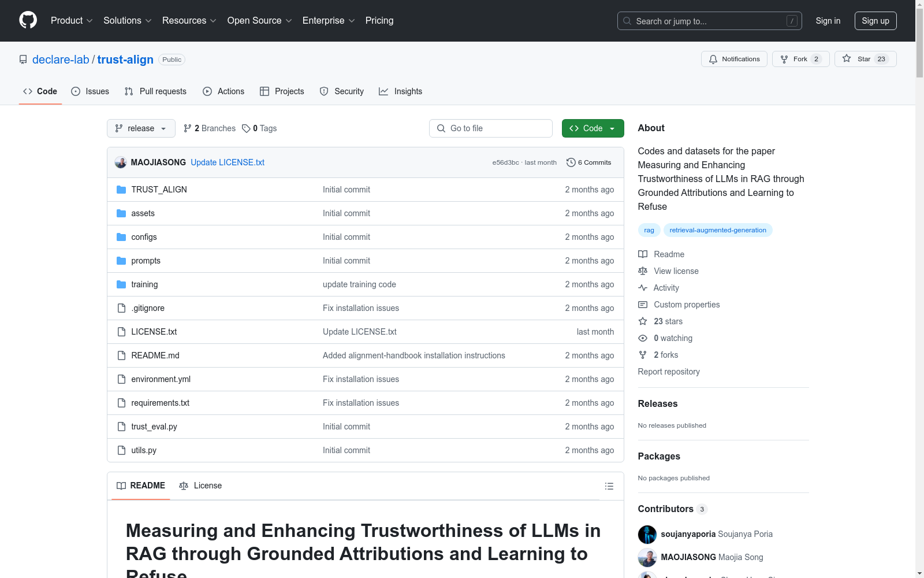Open the Pricing page
This screenshot has width=924, height=578.
379,21
